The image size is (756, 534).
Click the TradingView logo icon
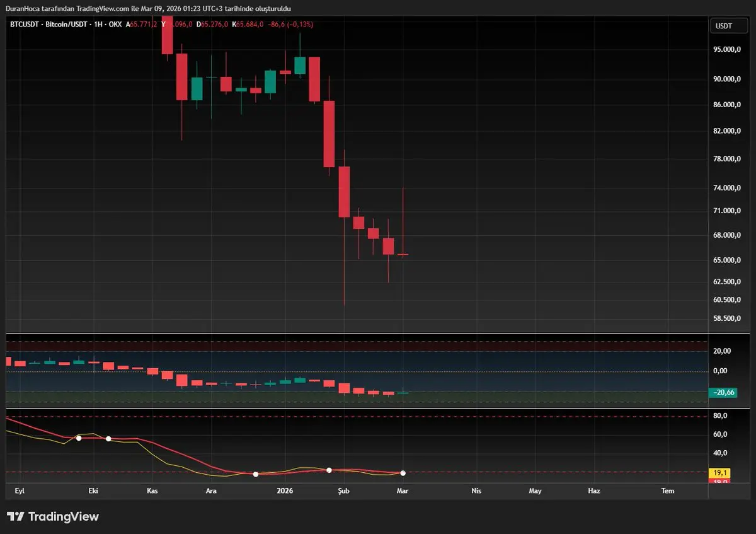16,516
